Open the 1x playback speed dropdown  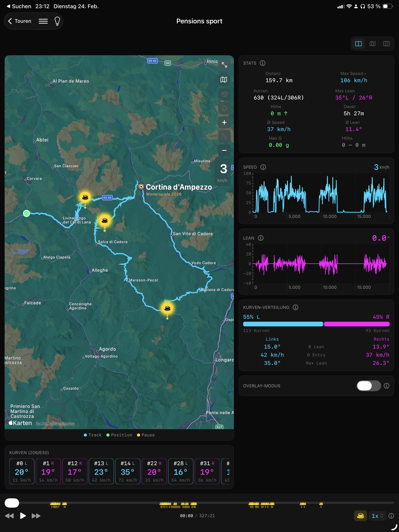(x=377, y=516)
